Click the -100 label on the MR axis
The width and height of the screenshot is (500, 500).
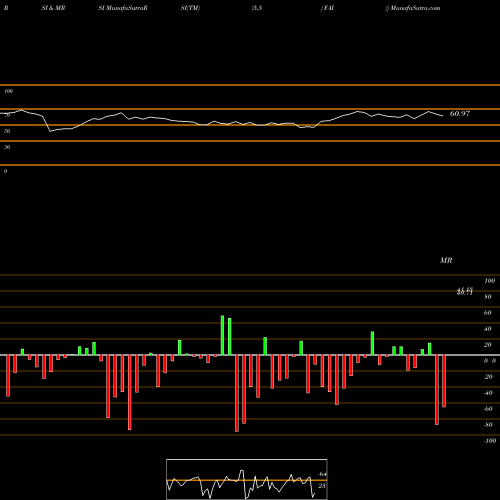[x=490, y=441]
